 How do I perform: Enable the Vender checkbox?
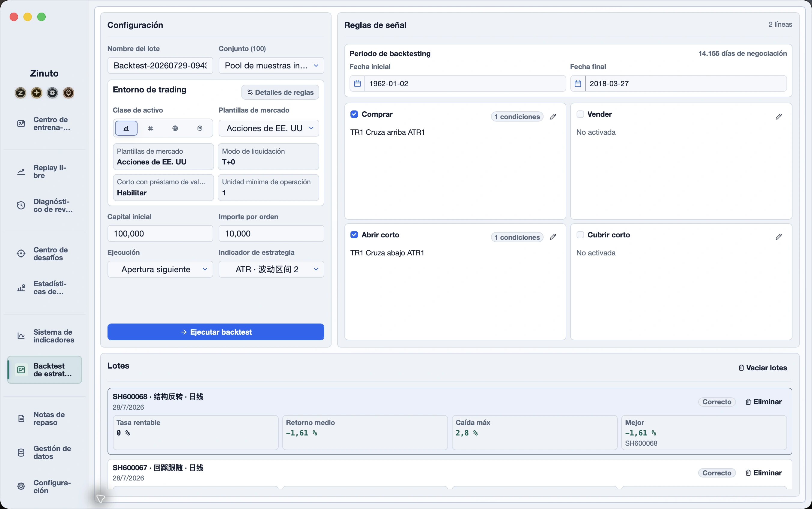click(x=580, y=114)
